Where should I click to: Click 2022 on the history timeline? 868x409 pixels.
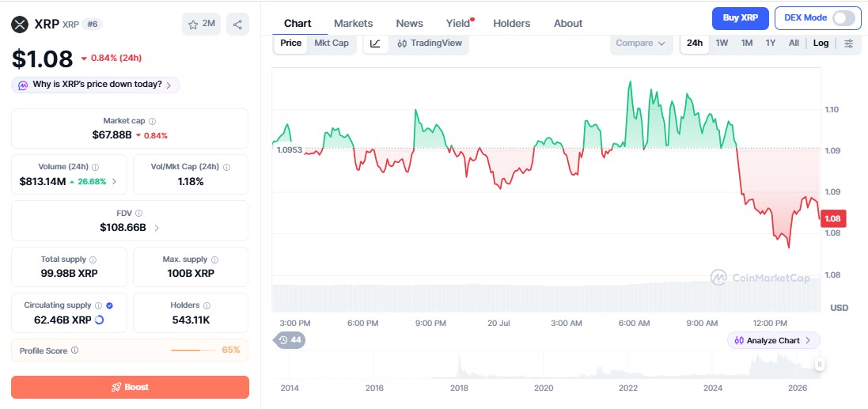coord(628,388)
